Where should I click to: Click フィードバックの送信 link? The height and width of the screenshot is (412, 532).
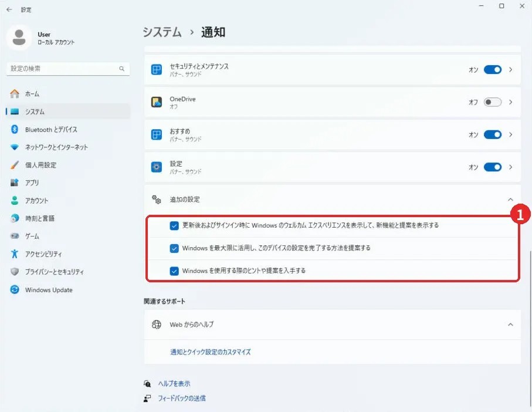pyautogui.click(x=181, y=398)
